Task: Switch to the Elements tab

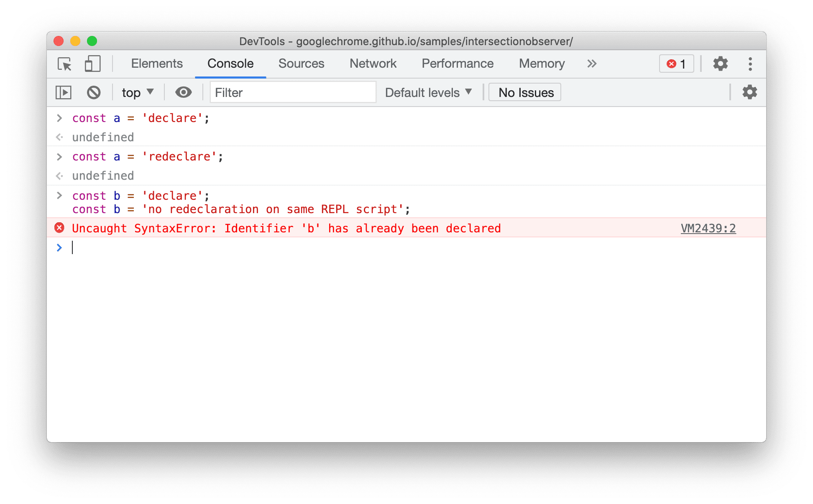Action: point(156,64)
